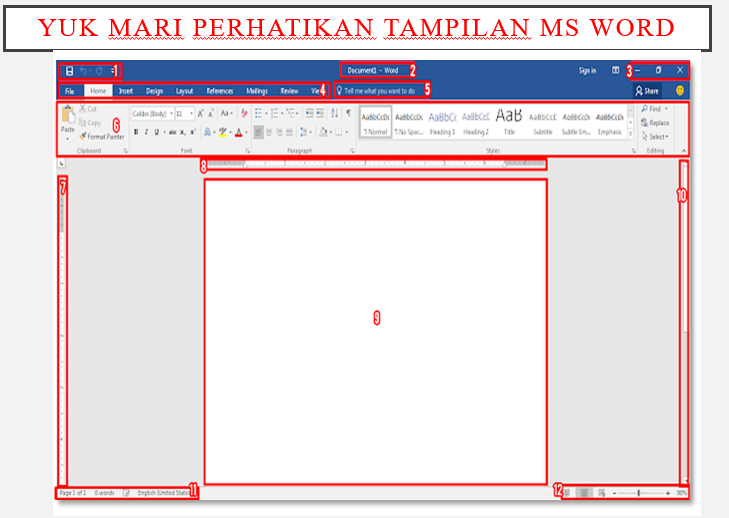Image resolution: width=729 pixels, height=518 pixels.
Task: Click the Save icon in Quick Access Toolbar
Action: 69,71
